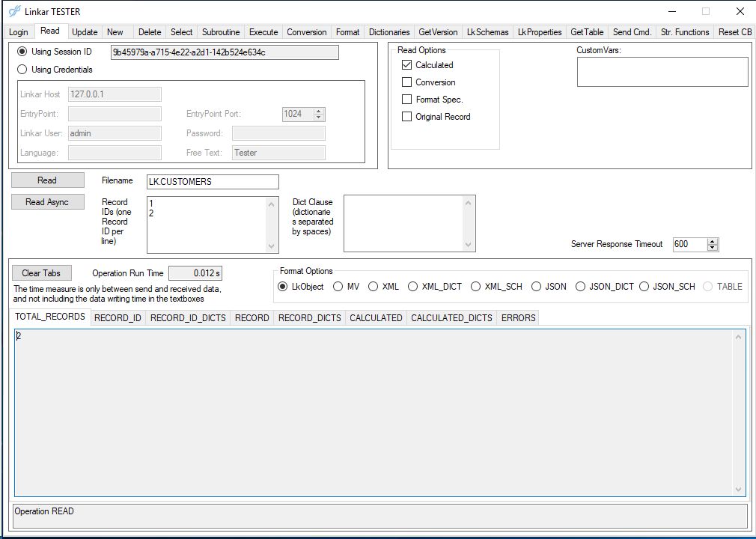This screenshot has height=539, width=756.
Task: Click into the Session ID field
Action: [225, 52]
